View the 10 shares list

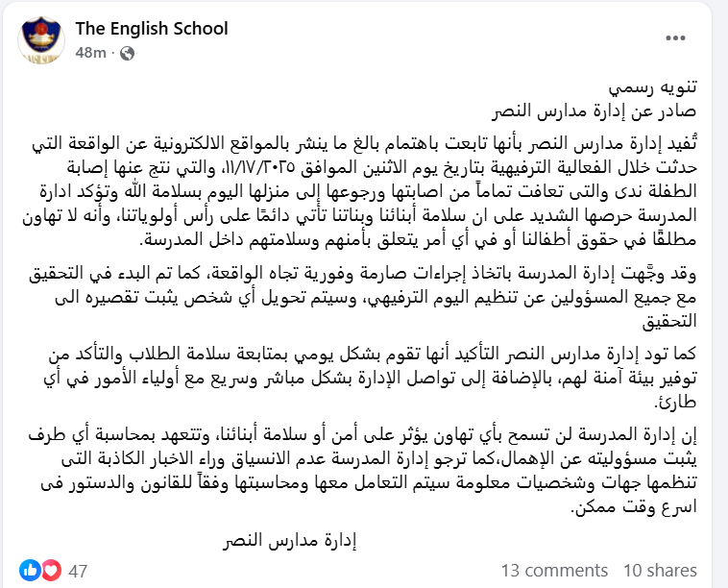pyautogui.click(x=659, y=571)
